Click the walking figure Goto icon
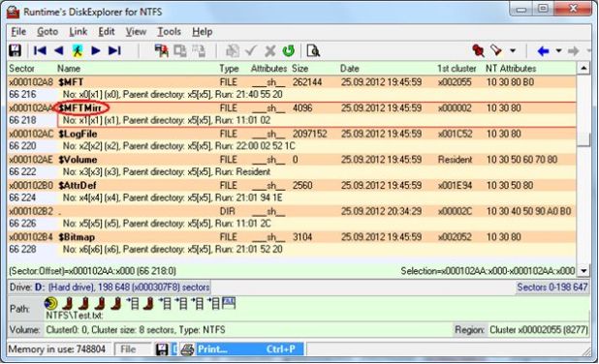 coord(78,50)
